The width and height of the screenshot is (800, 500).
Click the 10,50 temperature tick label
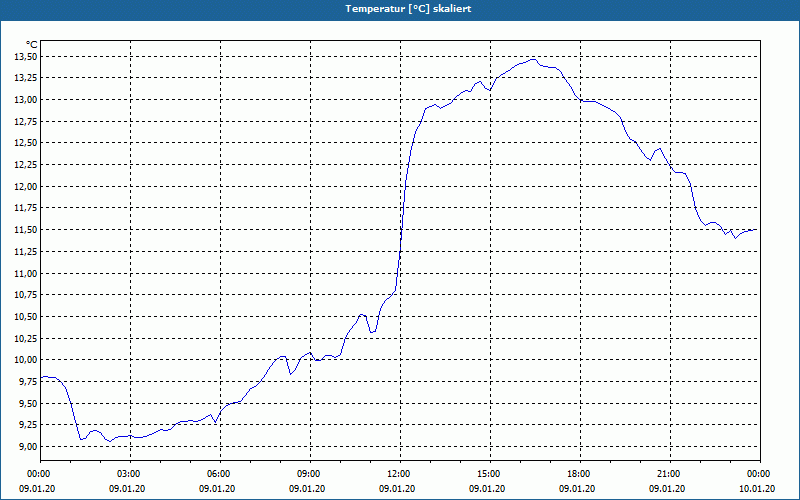tap(26, 317)
